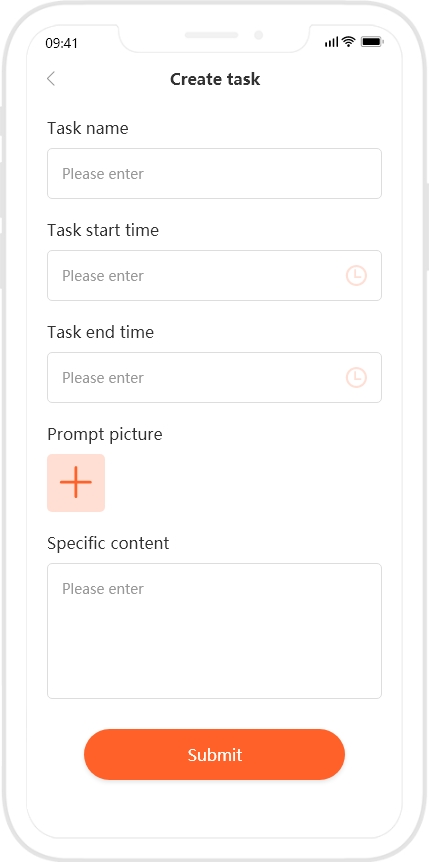This screenshot has width=429, height=862.
Task: Submit the new task
Action: [x=214, y=754]
